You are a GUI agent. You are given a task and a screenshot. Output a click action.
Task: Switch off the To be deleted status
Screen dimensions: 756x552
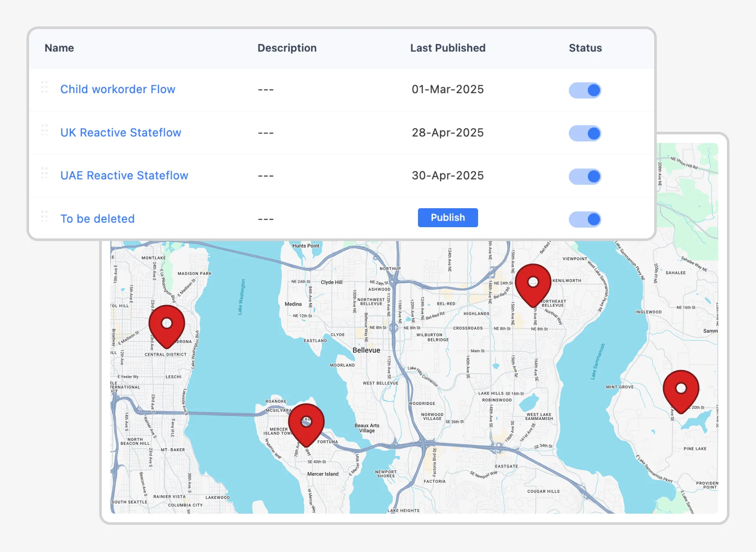(x=585, y=220)
